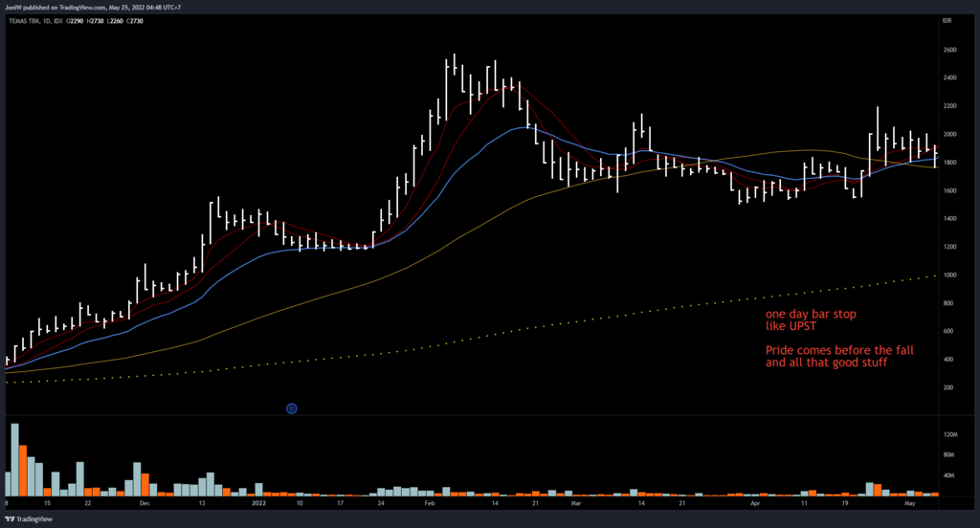Click the tallest volume bar at far left

[x=14, y=459]
